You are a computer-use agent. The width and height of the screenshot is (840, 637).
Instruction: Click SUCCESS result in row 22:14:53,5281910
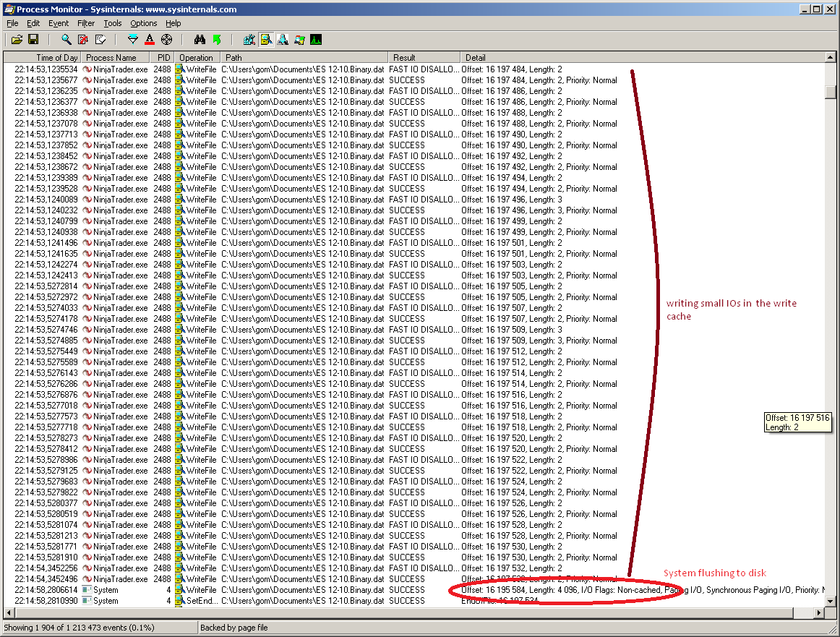[406, 557]
